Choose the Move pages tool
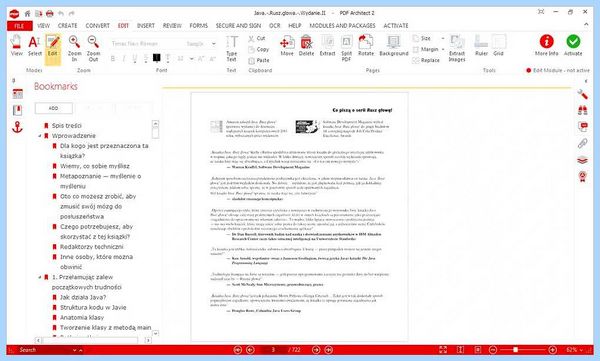Image resolution: width=600 pixels, height=361 pixels. (x=287, y=46)
